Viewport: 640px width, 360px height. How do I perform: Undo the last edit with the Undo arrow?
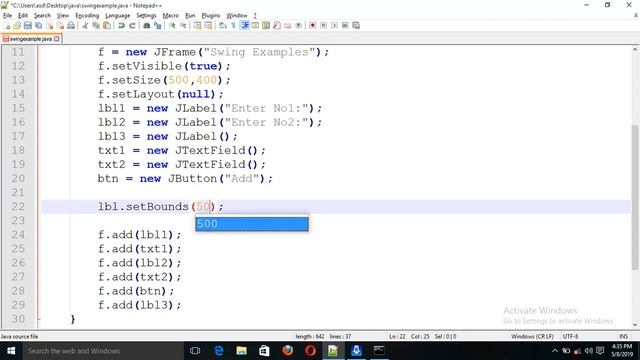click(x=121, y=25)
